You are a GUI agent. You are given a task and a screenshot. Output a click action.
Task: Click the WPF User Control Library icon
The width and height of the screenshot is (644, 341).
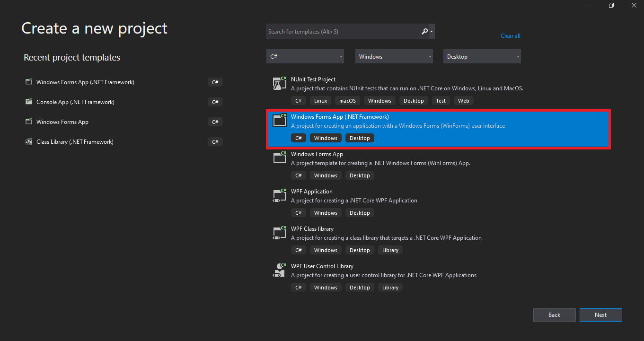280,270
